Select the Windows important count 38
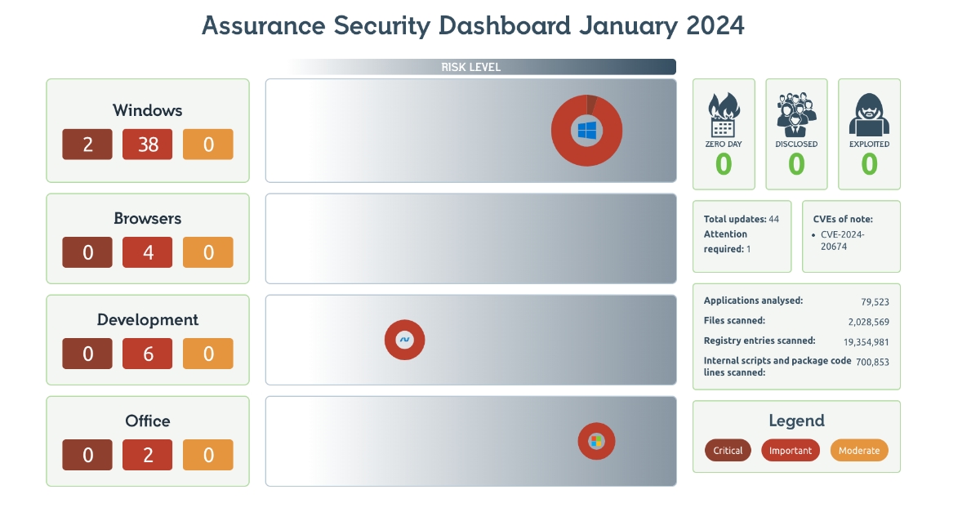The height and width of the screenshot is (512, 980). (x=148, y=145)
